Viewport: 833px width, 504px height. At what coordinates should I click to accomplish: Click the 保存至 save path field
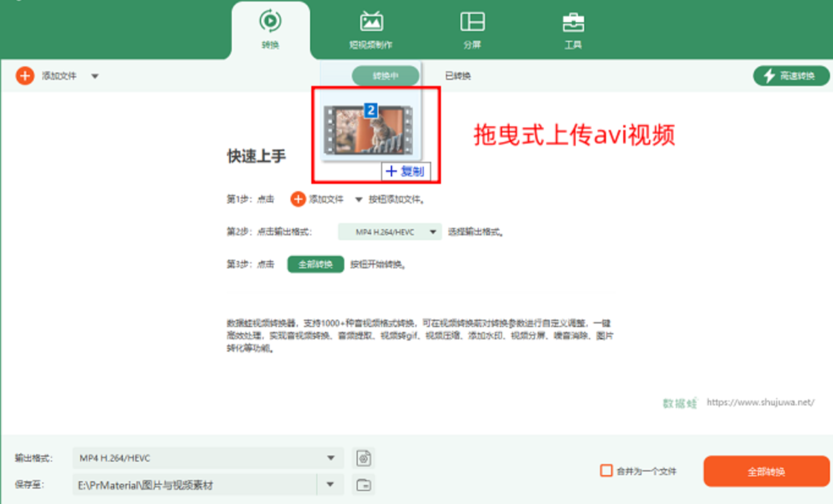[x=194, y=485]
